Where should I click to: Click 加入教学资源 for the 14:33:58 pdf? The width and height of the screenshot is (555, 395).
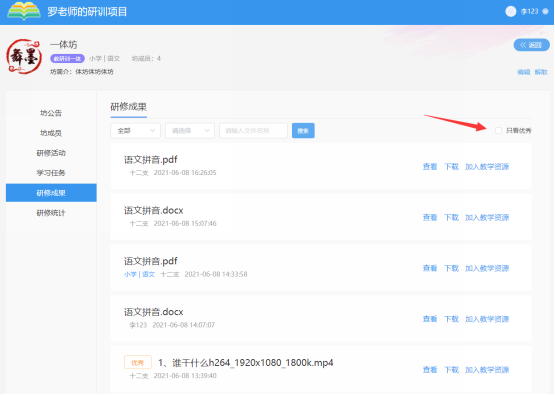tap(487, 268)
